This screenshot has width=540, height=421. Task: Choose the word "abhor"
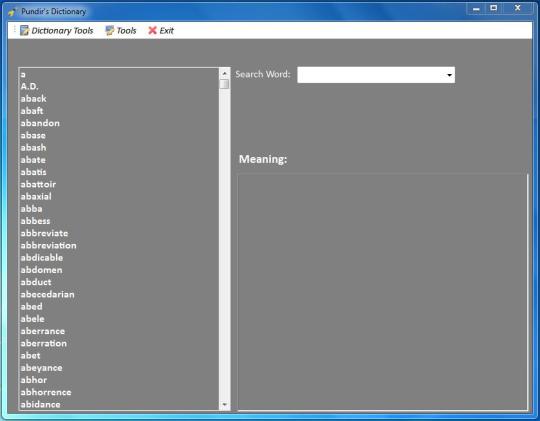click(34, 380)
